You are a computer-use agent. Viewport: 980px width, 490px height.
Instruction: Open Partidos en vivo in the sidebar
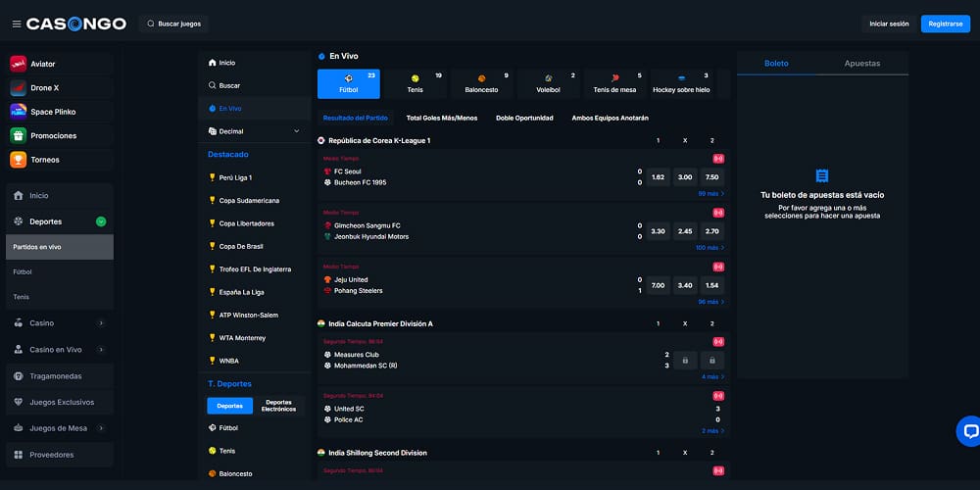tap(60, 247)
